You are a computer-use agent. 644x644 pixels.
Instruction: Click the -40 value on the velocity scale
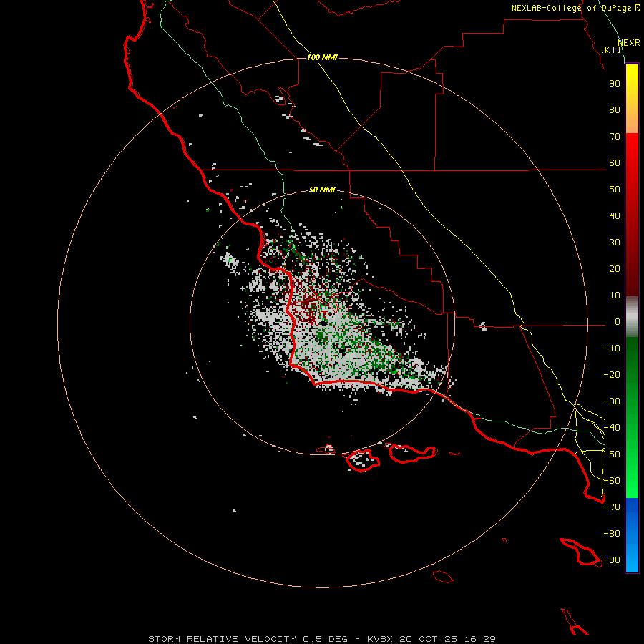(x=612, y=428)
